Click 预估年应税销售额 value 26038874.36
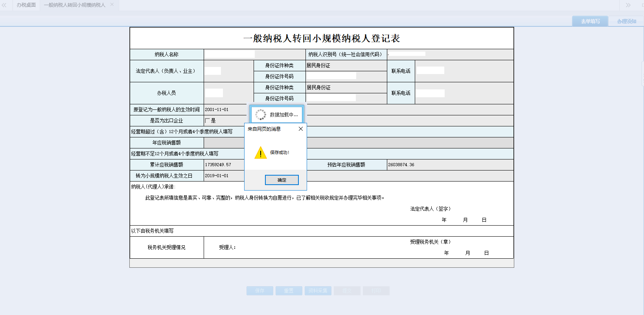 pyautogui.click(x=401, y=165)
